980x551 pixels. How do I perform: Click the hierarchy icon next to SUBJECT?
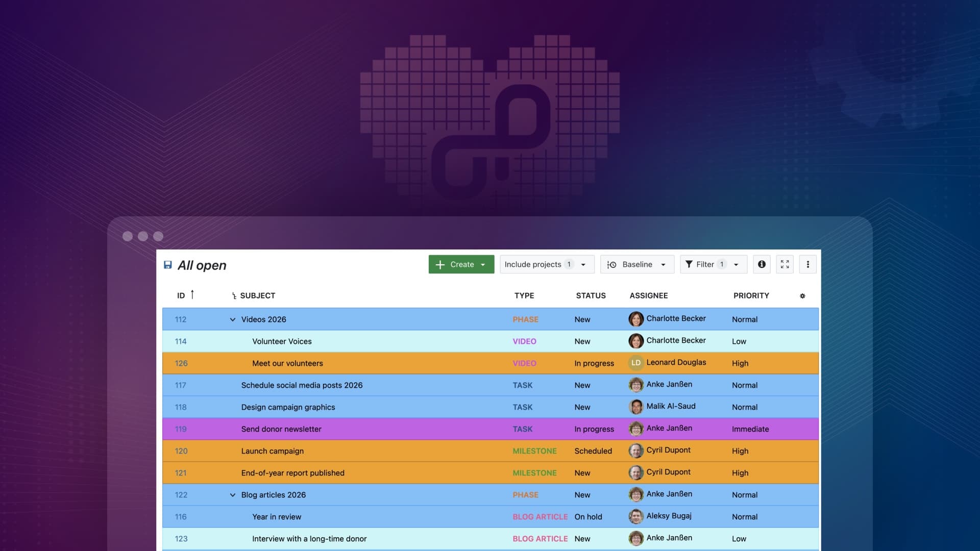[x=233, y=295]
